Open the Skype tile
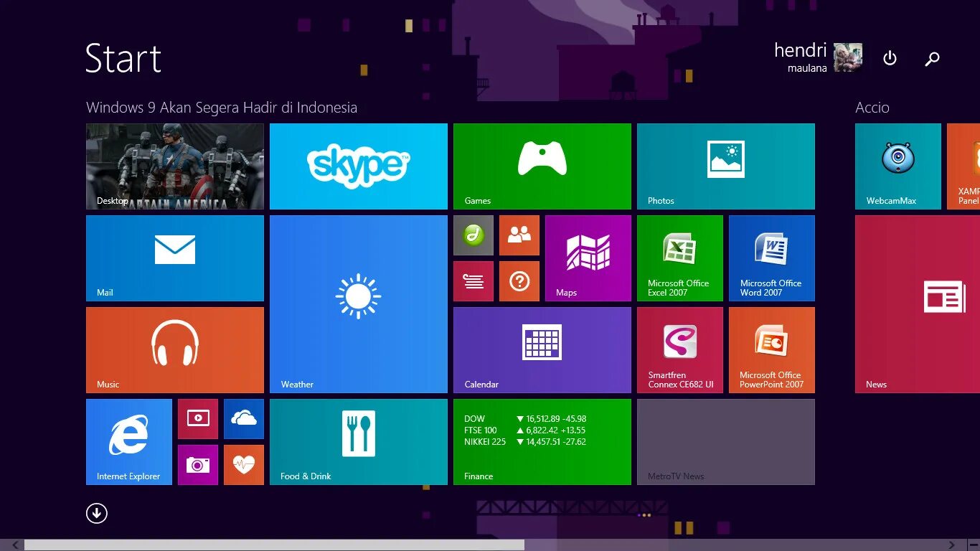Screen dimensions: 980x551 pyautogui.click(x=358, y=166)
